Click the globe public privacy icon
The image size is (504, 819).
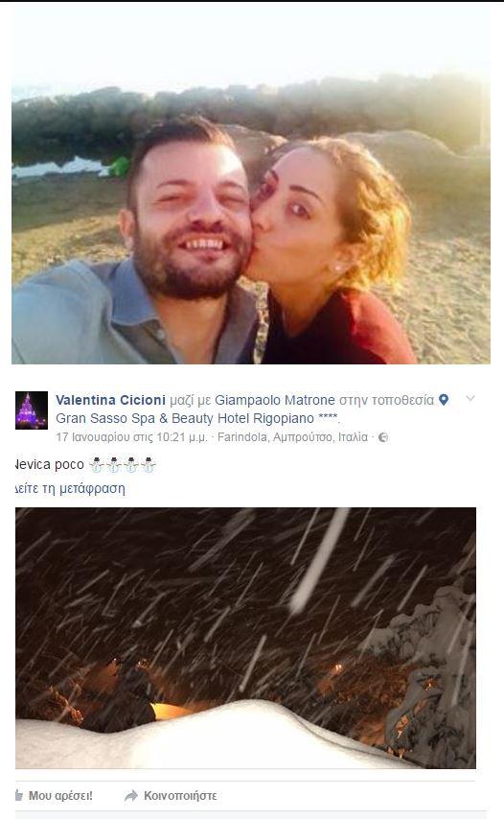point(383,437)
